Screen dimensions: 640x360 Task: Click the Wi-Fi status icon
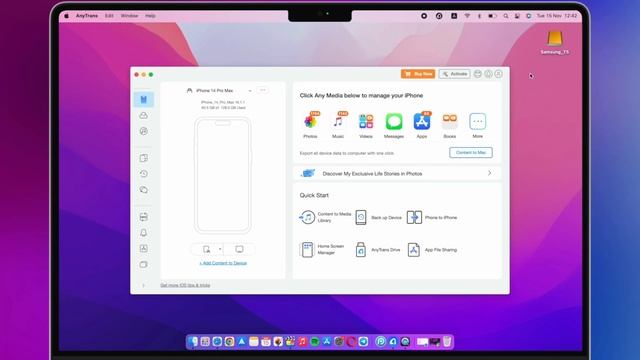tap(467, 16)
